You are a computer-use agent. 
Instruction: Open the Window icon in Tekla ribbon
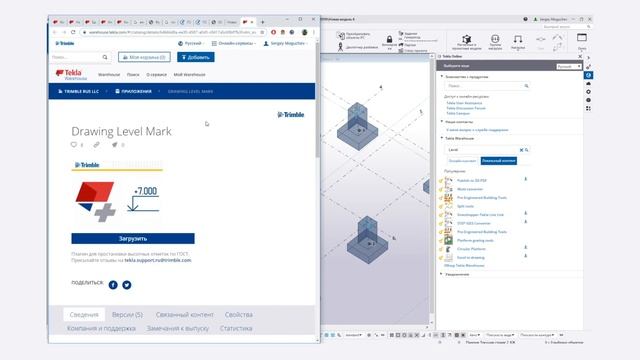(x=582, y=38)
